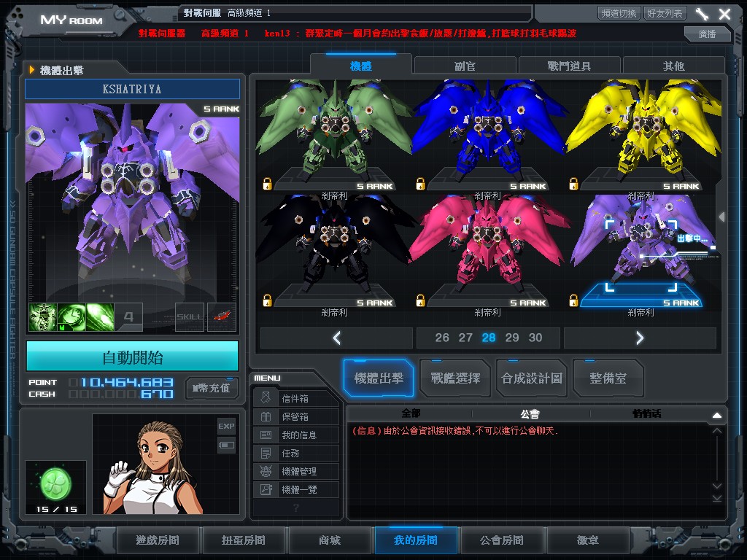
Task: Open 任務 missions menu item
Action: click(296, 453)
